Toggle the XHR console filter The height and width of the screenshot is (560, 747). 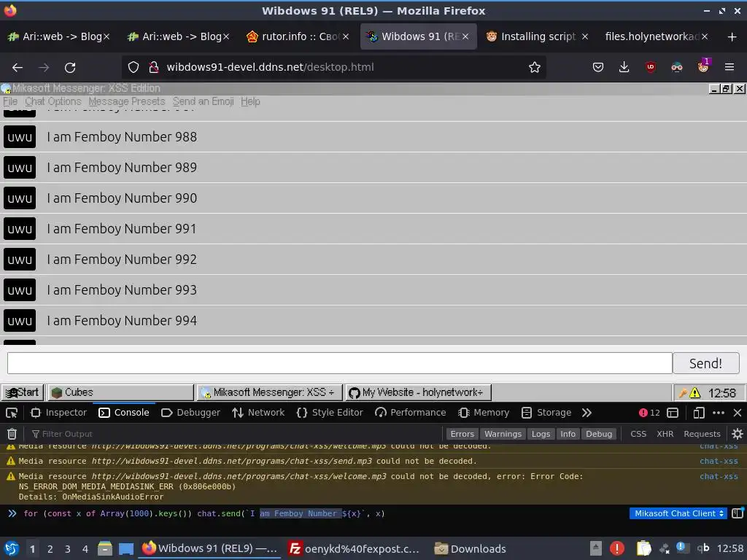(665, 434)
